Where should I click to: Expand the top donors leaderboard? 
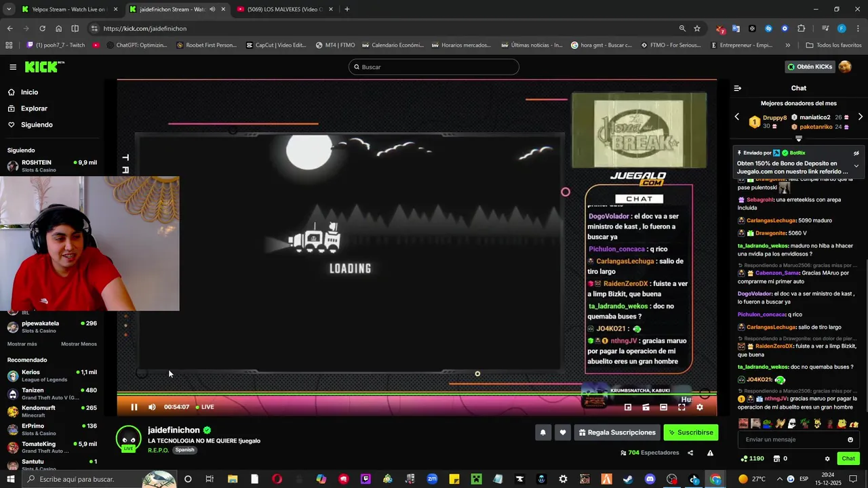point(798,138)
